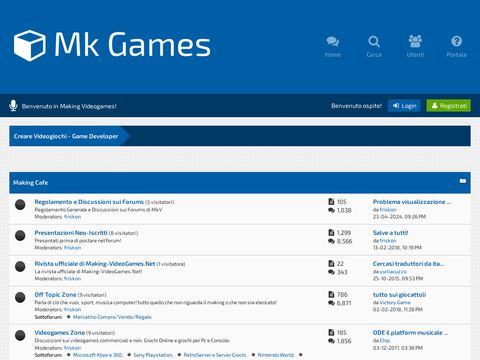The image size is (480, 360).
Task: Open author friskon of Problema visualizzazione post
Action: pos(388,210)
